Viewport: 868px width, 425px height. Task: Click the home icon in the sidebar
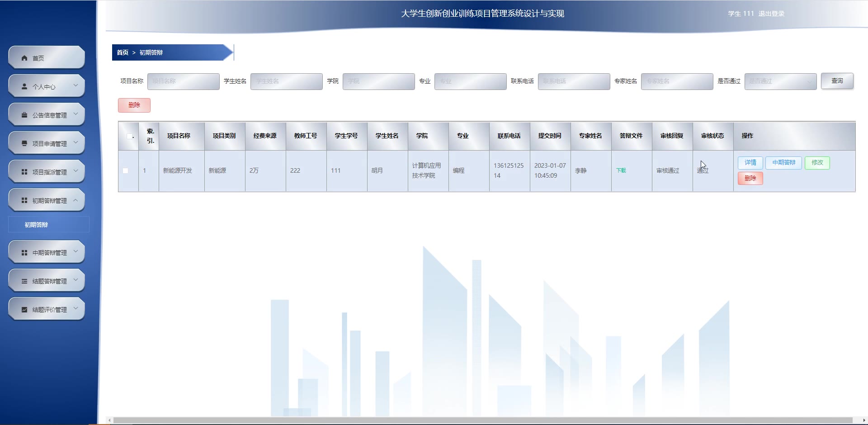click(x=24, y=58)
